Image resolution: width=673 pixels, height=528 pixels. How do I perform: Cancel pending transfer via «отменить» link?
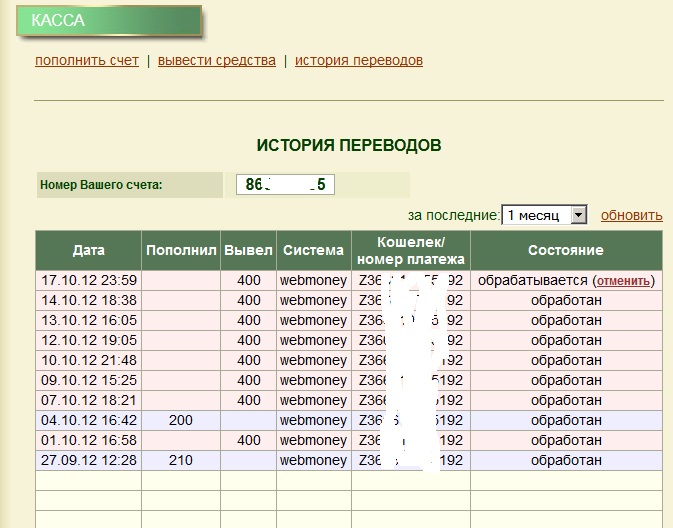pos(625,281)
